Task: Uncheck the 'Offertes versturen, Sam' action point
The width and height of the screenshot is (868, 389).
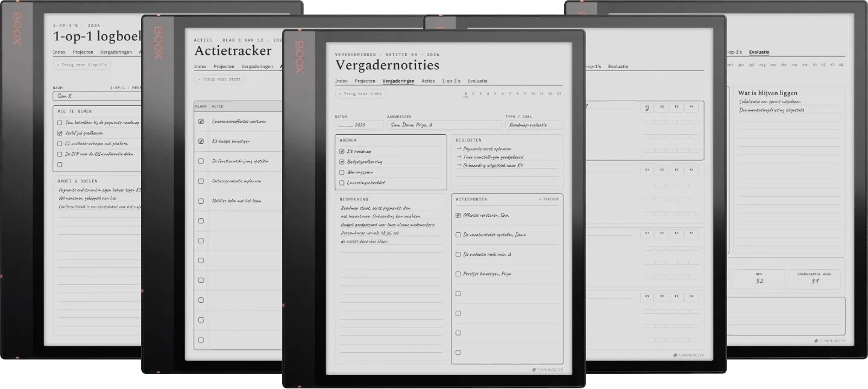Action: pos(458,215)
